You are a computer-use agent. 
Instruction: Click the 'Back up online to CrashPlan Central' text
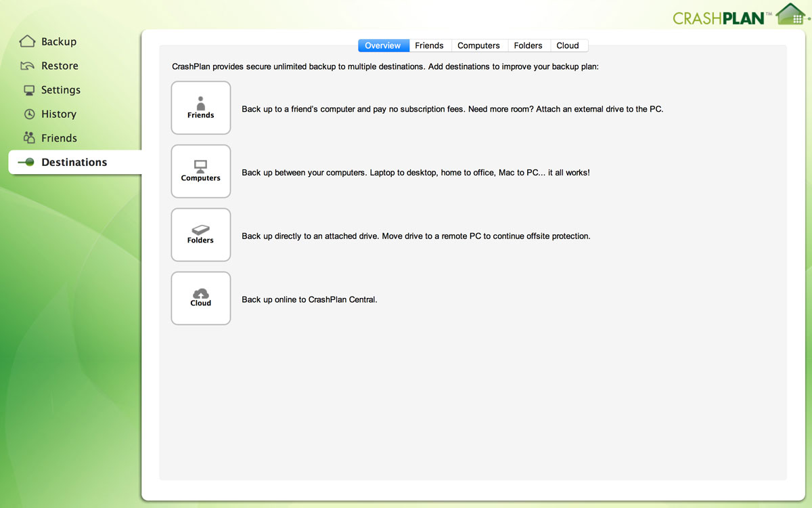(x=309, y=299)
